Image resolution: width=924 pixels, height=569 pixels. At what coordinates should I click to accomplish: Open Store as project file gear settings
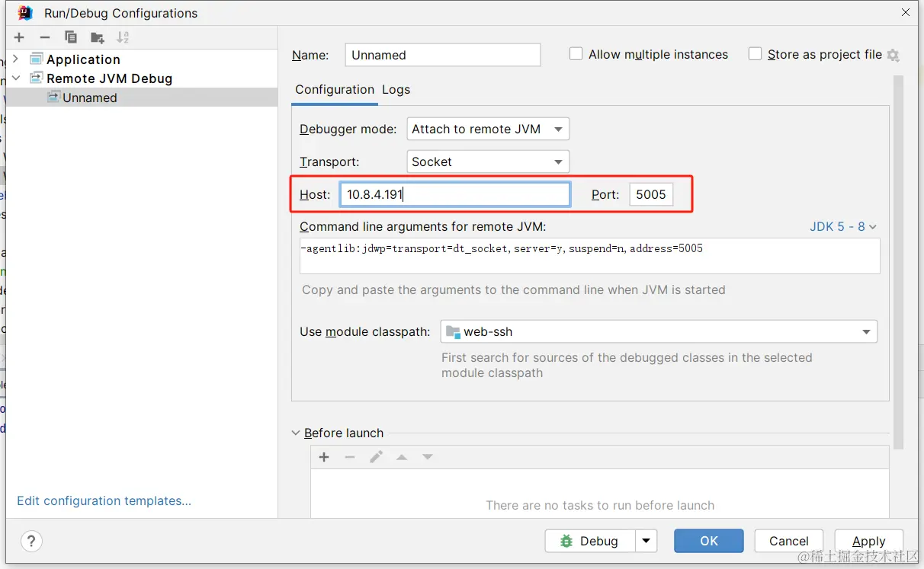(x=894, y=55)
